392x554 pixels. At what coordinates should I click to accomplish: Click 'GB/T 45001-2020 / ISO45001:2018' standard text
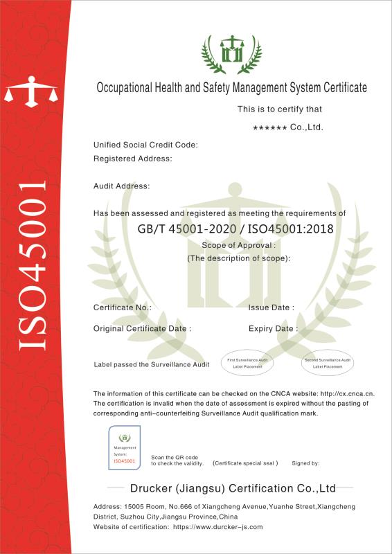235,229
